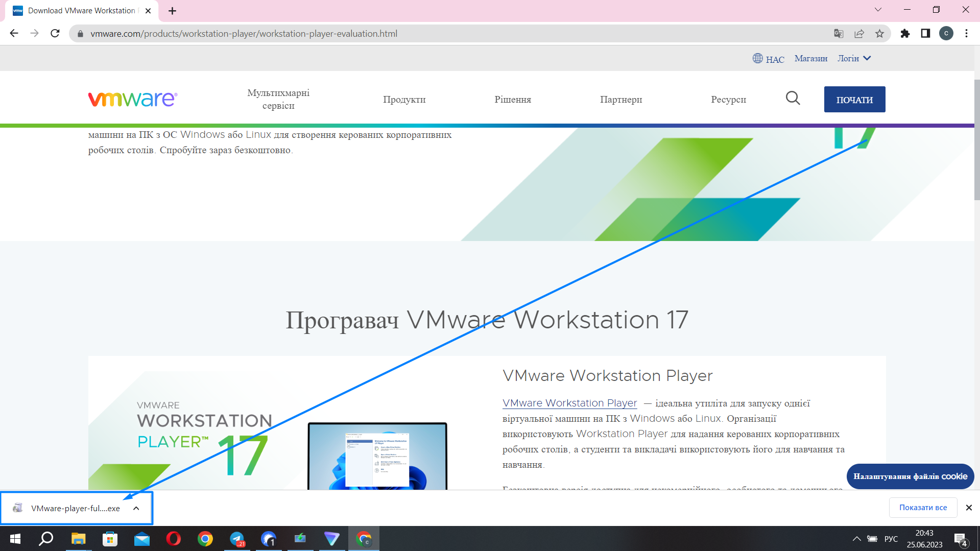
Task: Open the Chrome three-dot menu
Action: 966,34
